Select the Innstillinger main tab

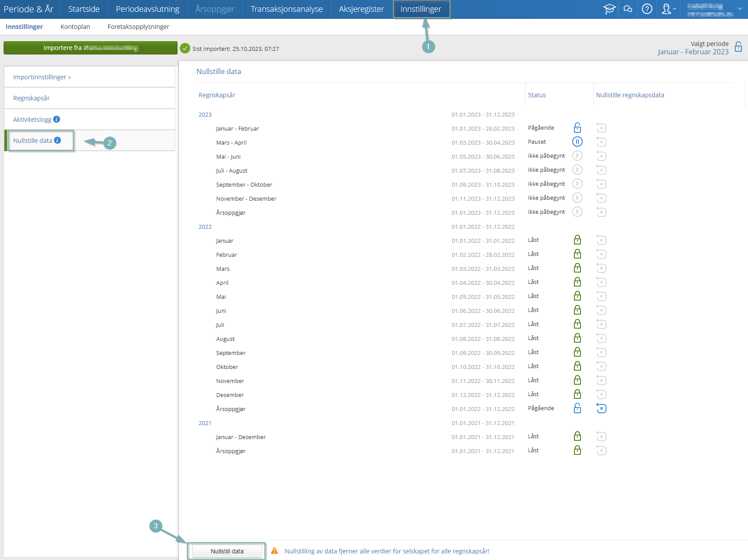coord(421,9)
